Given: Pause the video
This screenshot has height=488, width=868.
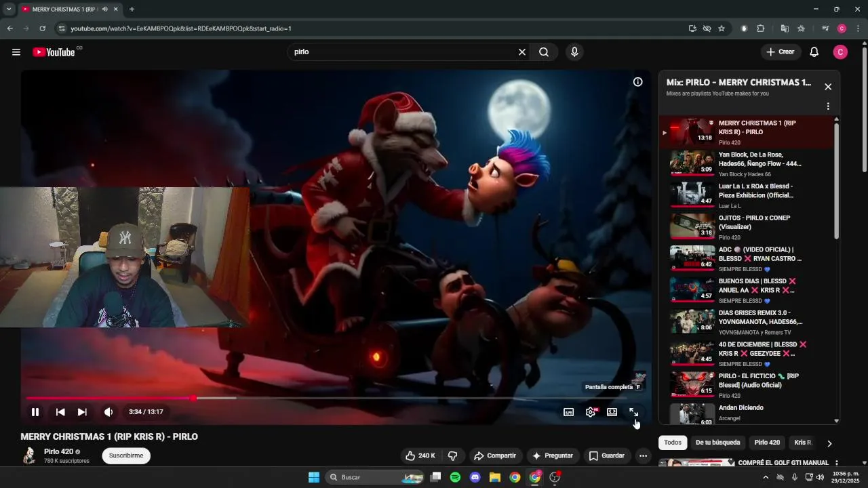Looking at the screenshot, I should tap(35, 412).
